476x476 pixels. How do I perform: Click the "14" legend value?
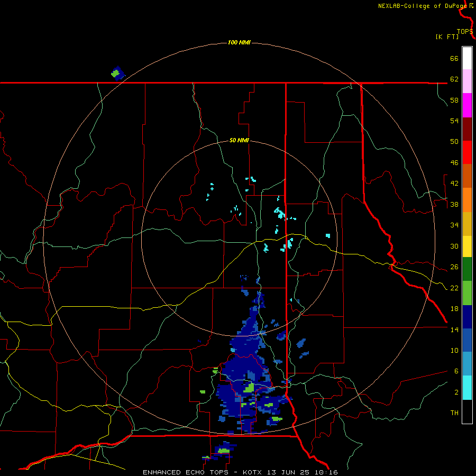(x=454, y=329)
